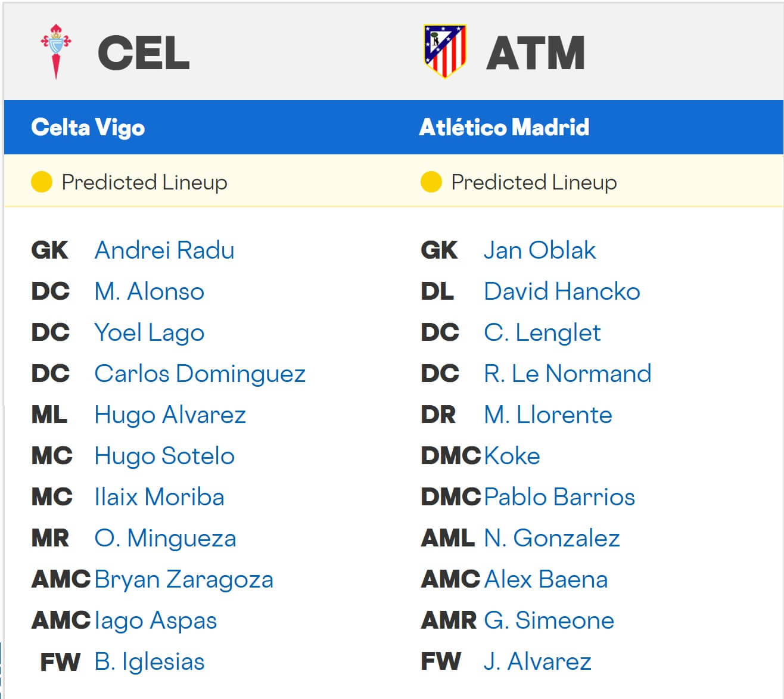Select the Iago Aspas link
The height and width of the screenshot is (699, 784).
click(x=155, y=620)
